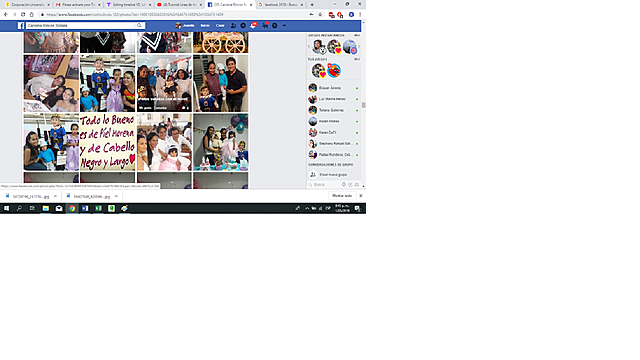Open the Friend requests icon
The width and height of the screenshot is (640, 360).
tap(233, 25)
